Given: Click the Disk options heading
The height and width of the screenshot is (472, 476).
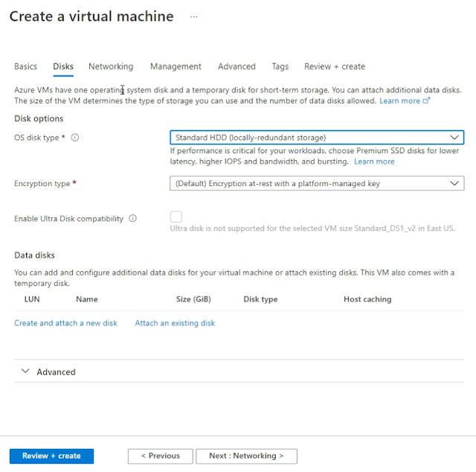Looking at the screenshot, I should click(x=39, y=118).
